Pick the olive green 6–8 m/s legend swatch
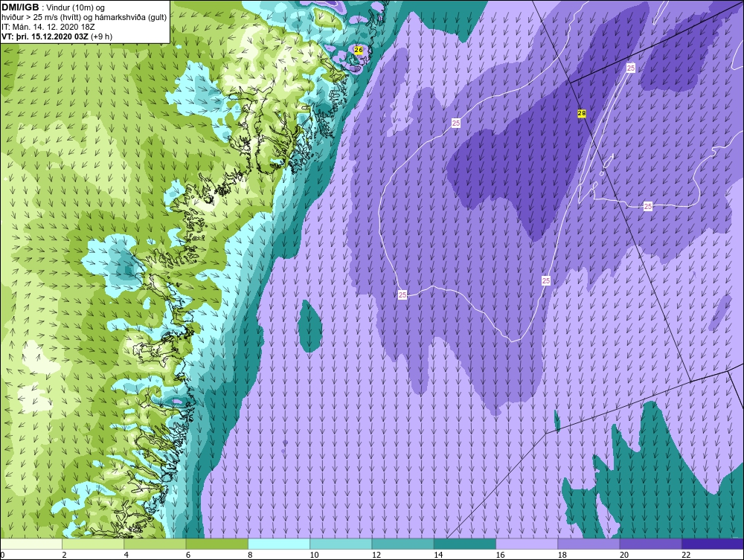 (x=217, y=544)
